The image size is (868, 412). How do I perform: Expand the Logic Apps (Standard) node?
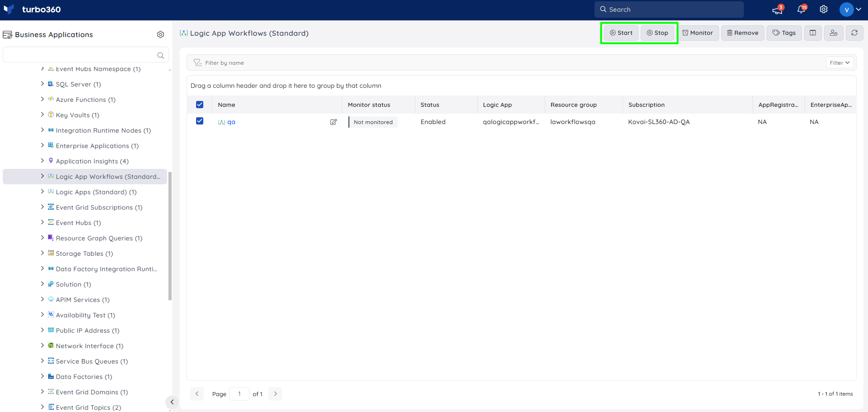pos(42,192)
